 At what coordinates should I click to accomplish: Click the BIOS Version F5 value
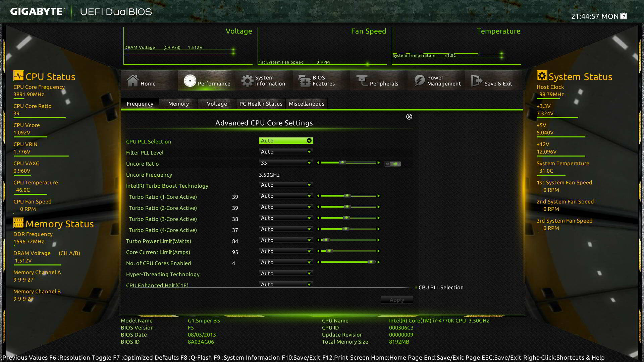[x=191, y=327]
